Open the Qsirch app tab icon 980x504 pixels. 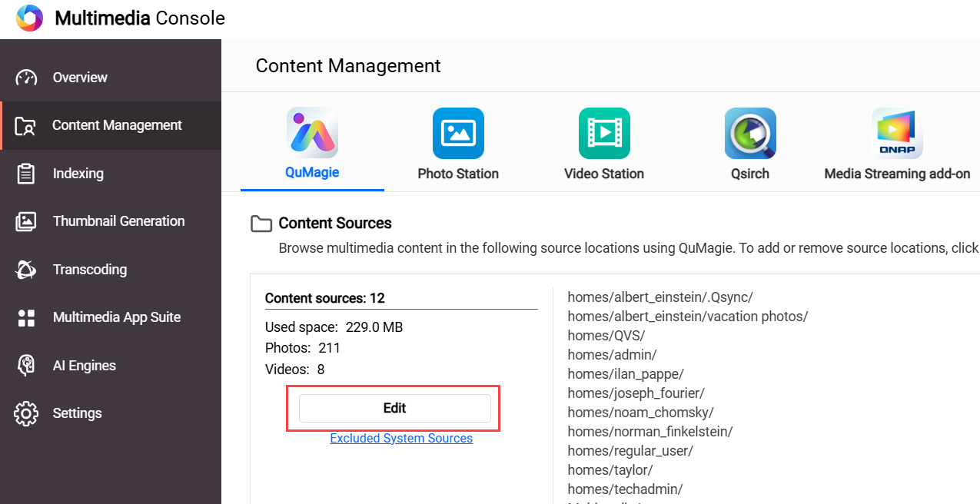[x=750, y=133]
